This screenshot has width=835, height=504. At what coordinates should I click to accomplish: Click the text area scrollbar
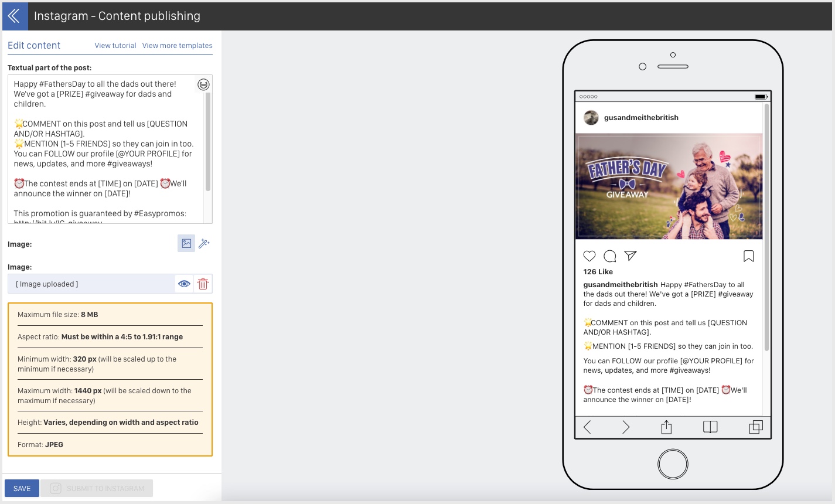[208, 142]
